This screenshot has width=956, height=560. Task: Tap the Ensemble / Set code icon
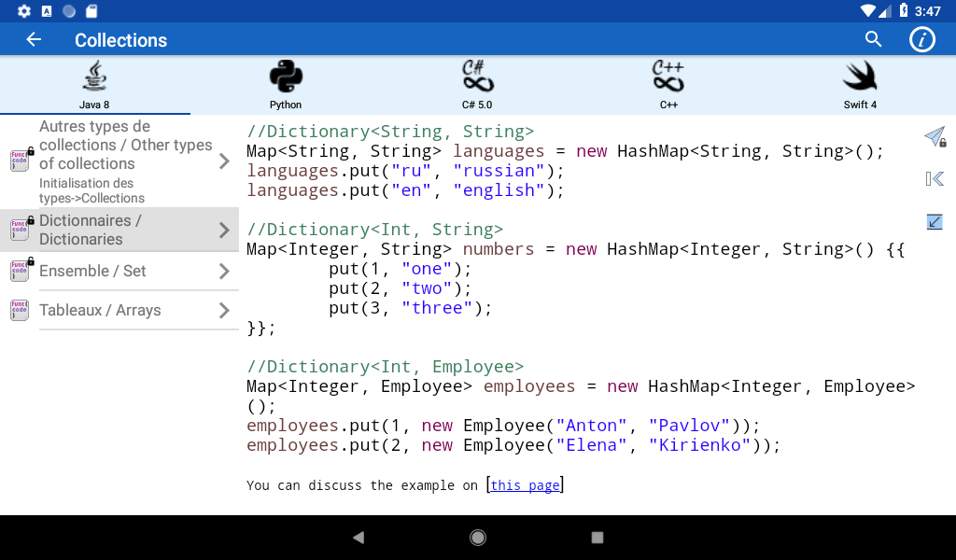(21, 271)
